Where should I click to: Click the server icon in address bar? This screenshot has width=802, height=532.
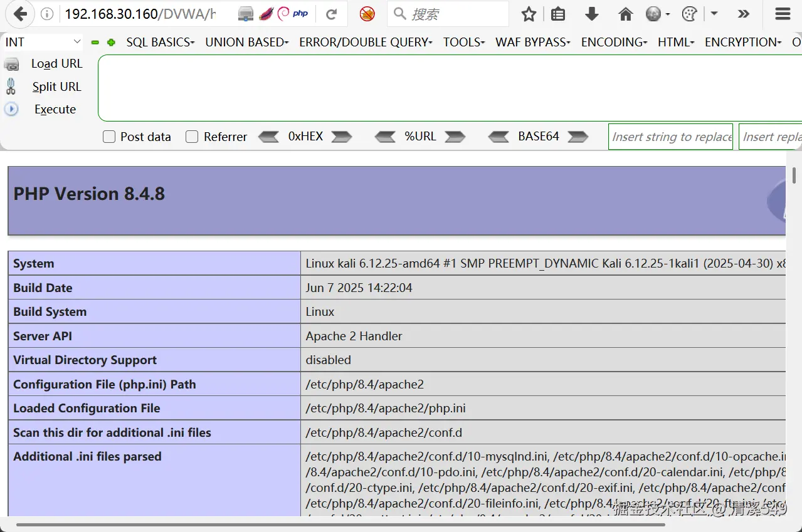click(x=246, y=14)
